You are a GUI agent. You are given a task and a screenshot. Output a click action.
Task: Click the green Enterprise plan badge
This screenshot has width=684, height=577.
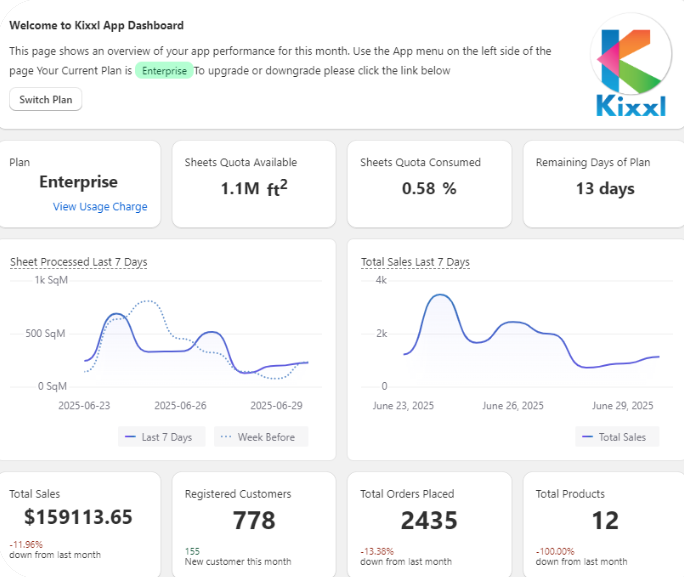click(163, 71)
